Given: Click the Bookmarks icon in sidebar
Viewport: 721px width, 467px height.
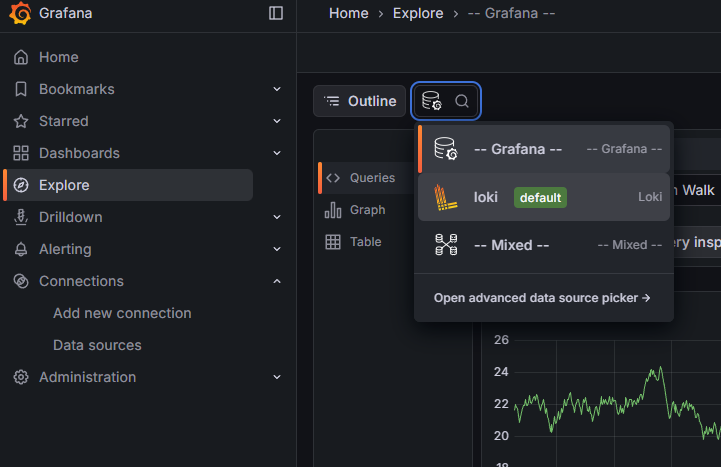Looking at the screenshot, I should click(21, 89).
